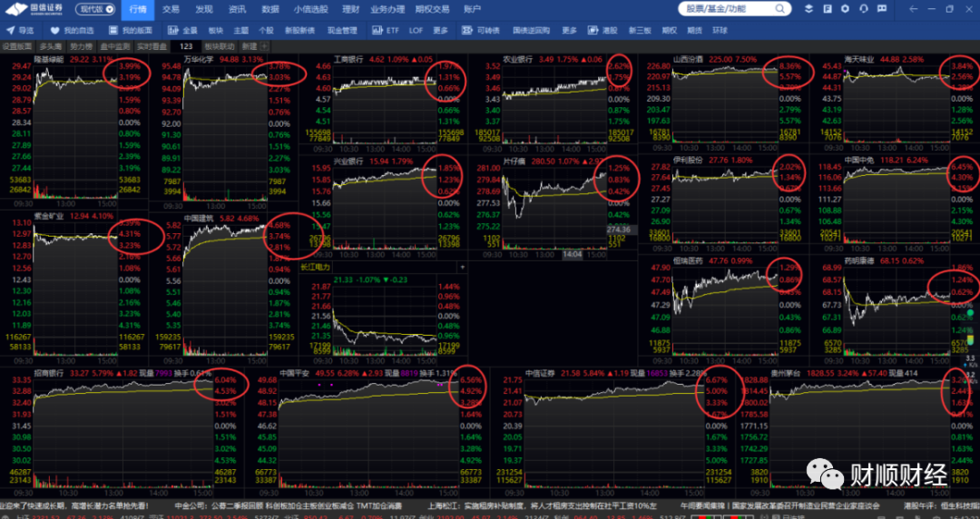Click the 国债逆回购 toolbar button

531,30
